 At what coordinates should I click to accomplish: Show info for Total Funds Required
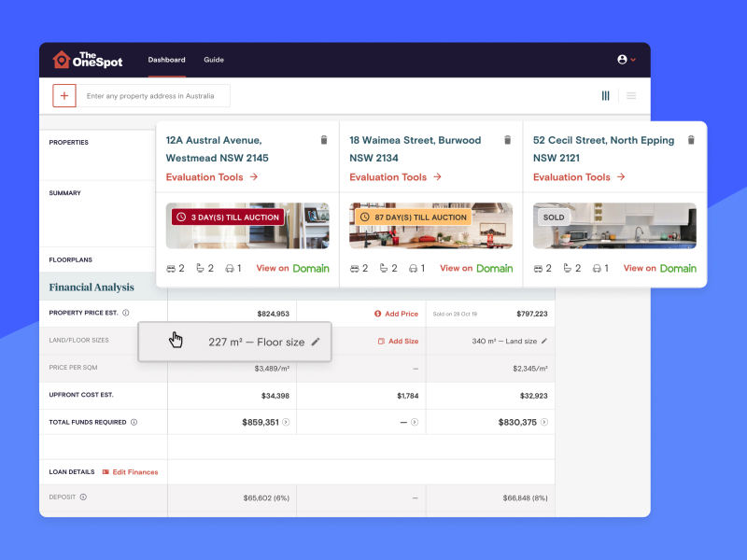pyautogui.click(x=134, y=423)
